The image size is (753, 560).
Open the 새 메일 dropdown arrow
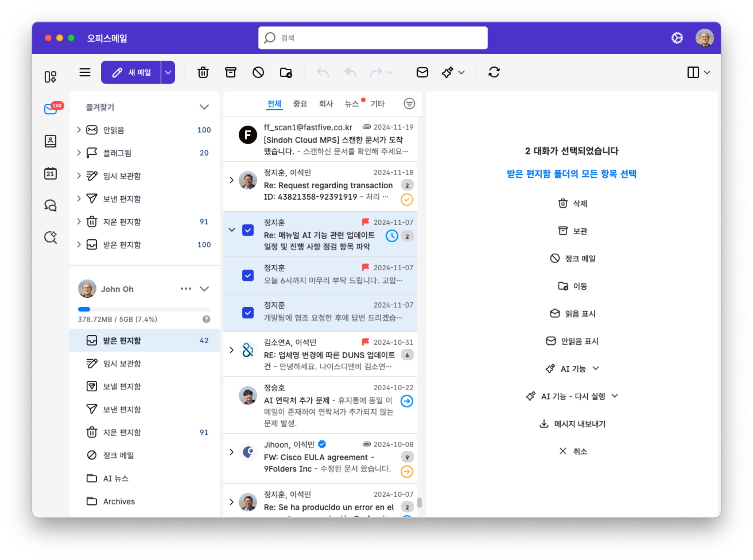(x=168, y=72)
